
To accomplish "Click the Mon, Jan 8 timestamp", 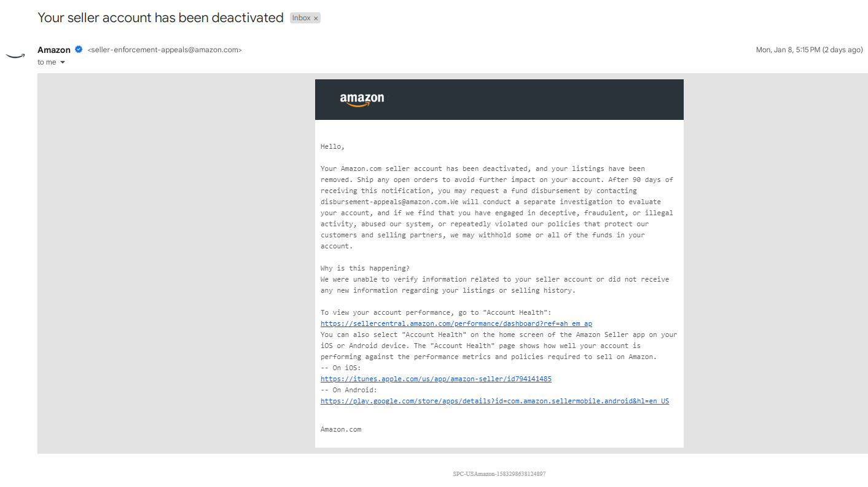I will click(809, 50).
